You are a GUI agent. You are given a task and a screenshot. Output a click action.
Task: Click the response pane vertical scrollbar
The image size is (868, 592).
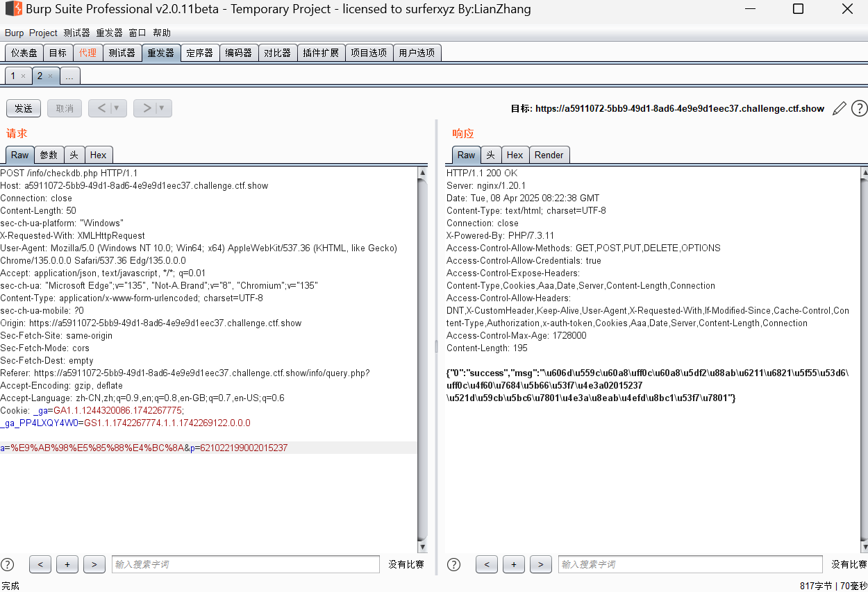pos(863,360)
